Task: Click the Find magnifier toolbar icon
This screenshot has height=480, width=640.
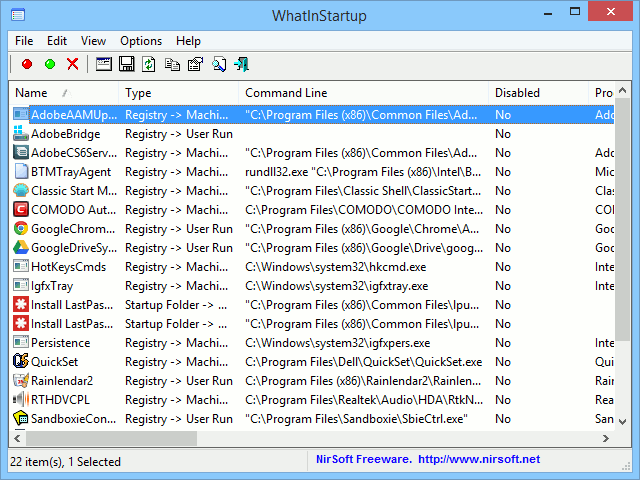Action: [x=219, y=64]
